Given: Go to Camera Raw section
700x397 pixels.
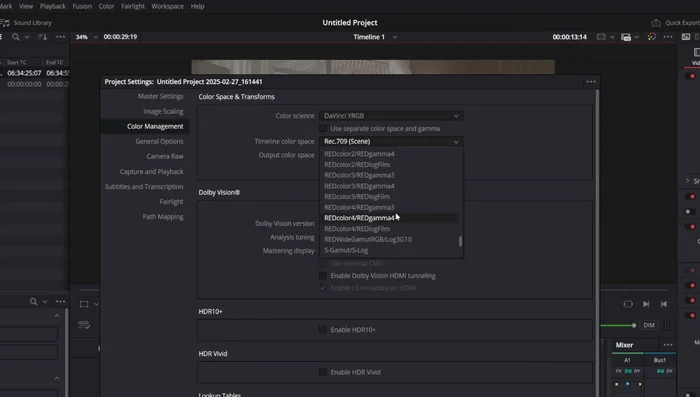Looking at the screenshot, I should [x=165, y=156].
